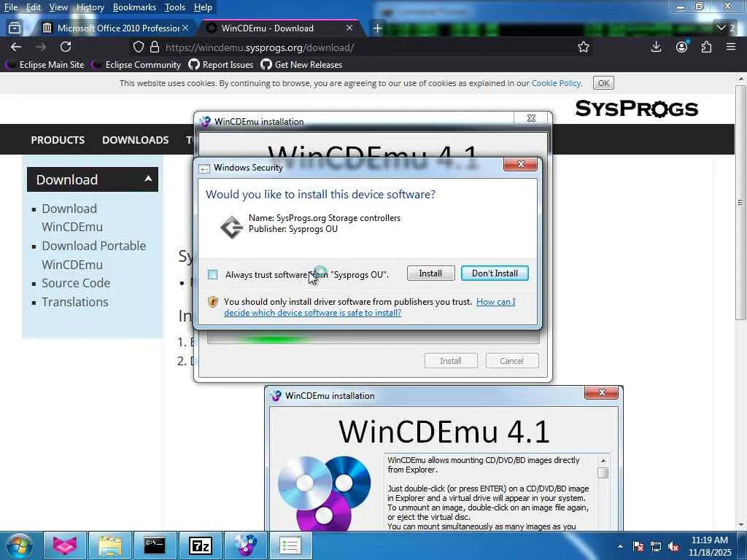
Task: Open the Firefox account icon
Action: click(682, 47)
